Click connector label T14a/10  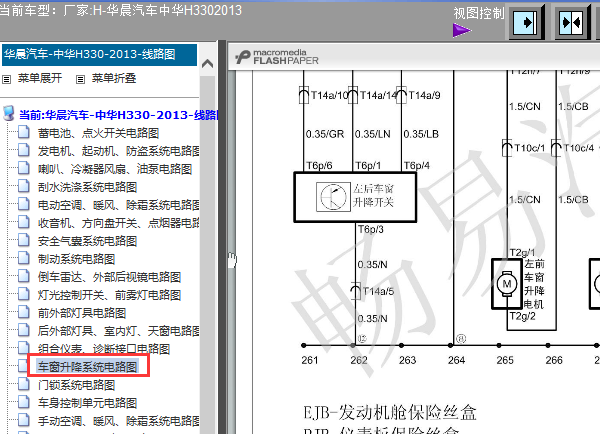pos(329,95)
